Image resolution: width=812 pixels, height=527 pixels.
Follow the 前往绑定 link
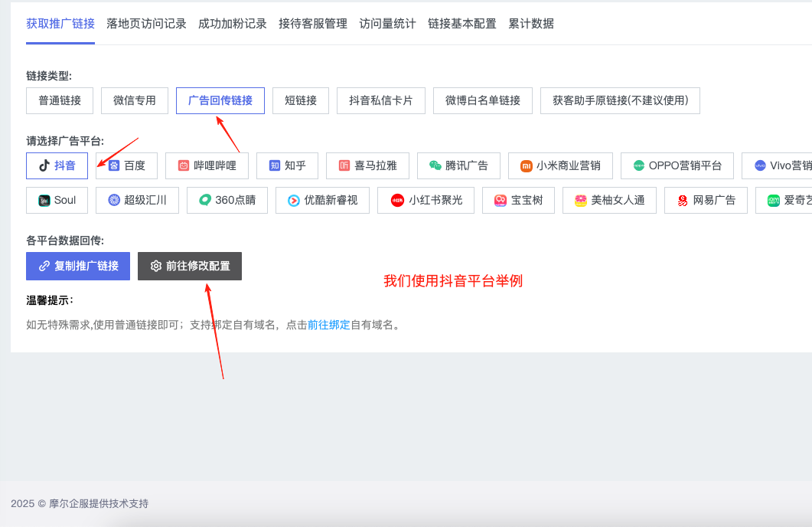coord(329,325)
